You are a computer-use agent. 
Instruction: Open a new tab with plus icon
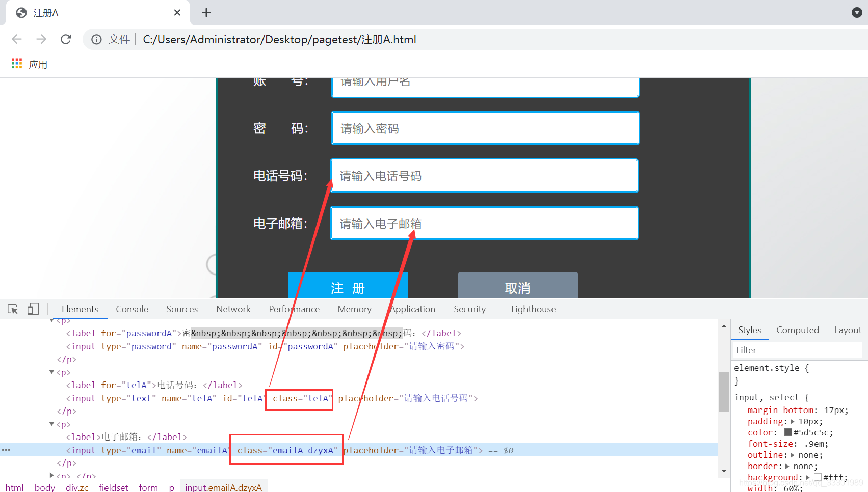tap(206, 13)
